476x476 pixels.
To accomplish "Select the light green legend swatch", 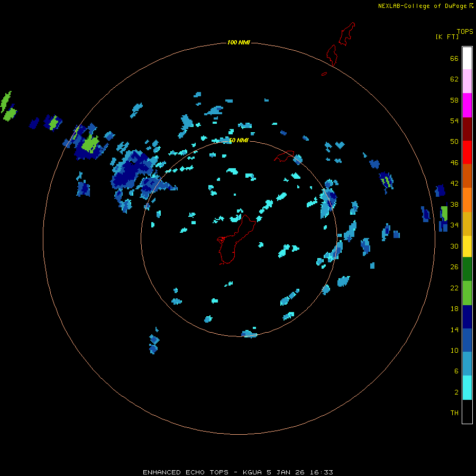I will click(467, 293).
